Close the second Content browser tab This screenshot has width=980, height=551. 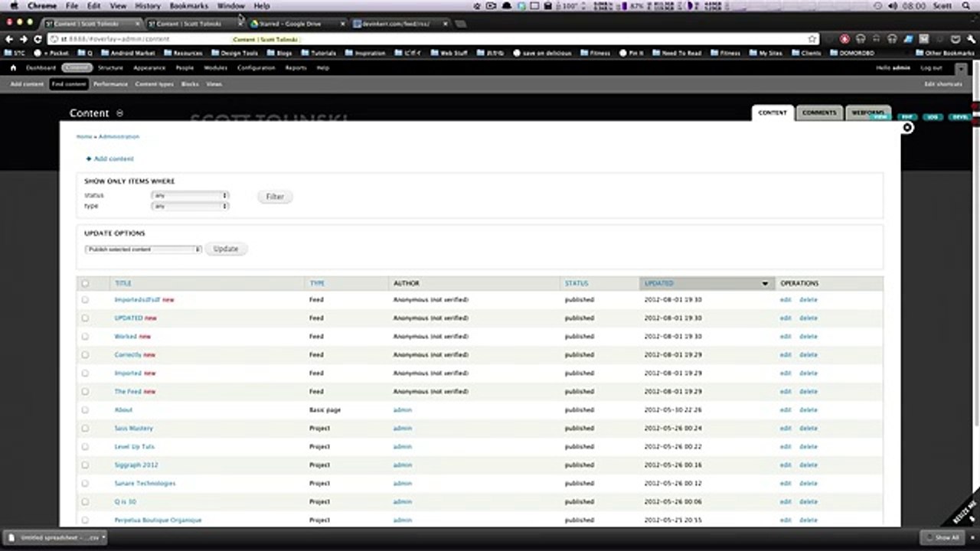tap(240, 24)
